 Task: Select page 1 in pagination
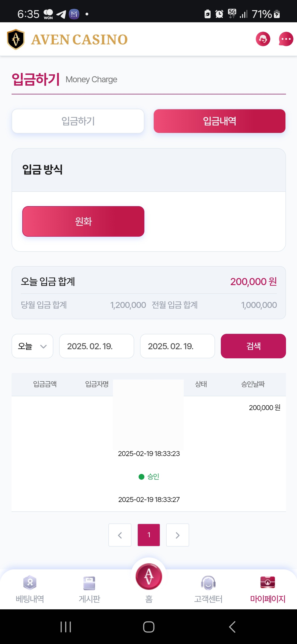[x=149, y=535]
